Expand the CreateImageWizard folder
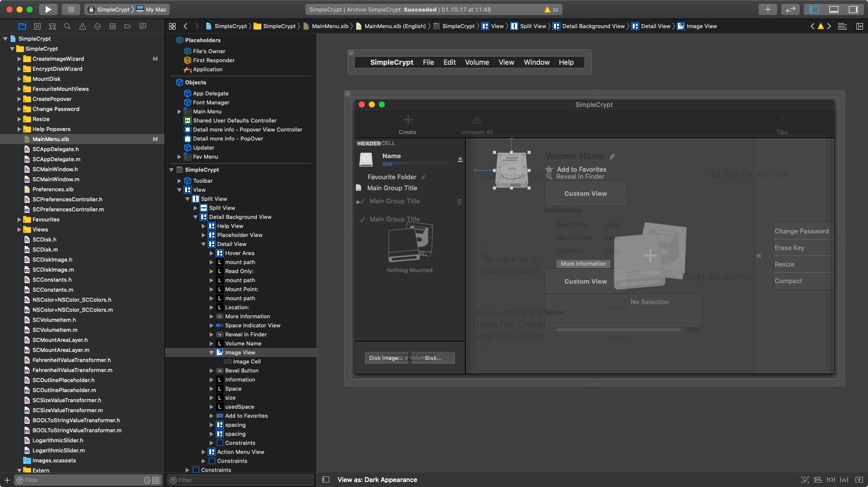 pyautogui.click(x=20, y=59)
